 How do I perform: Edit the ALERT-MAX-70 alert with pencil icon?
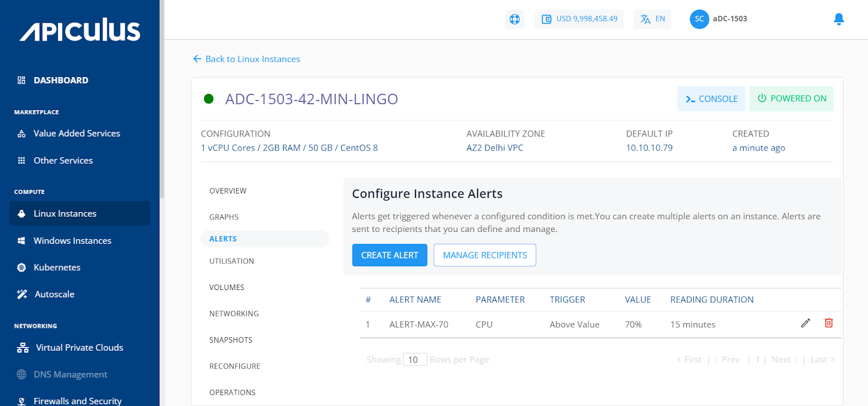click(x=806, y=323)
